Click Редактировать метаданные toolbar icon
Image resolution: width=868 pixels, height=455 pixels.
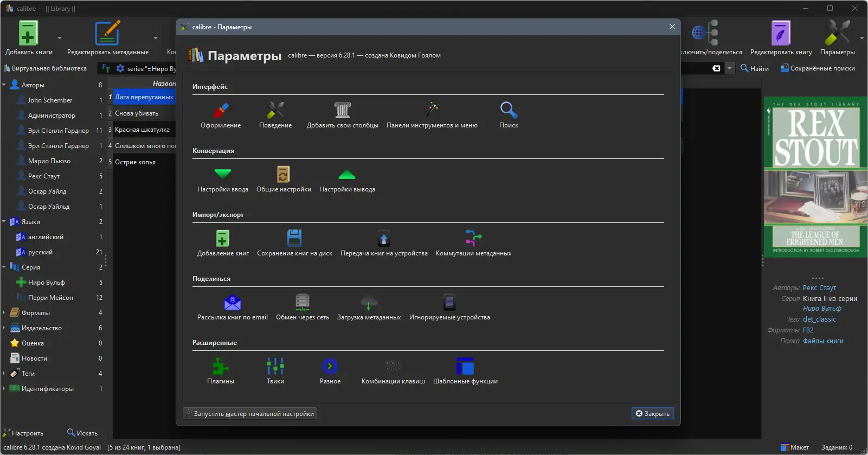[107, 38]
